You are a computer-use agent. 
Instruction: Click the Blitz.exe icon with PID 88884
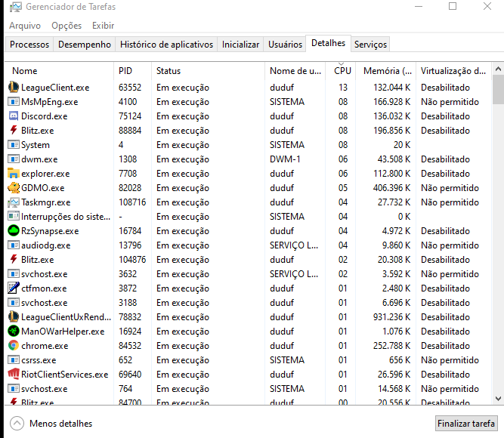13,131
